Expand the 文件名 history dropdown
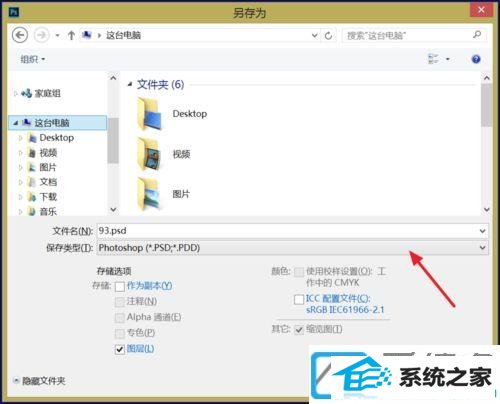The height and width of the screenshot is (404, 500). 482,231
